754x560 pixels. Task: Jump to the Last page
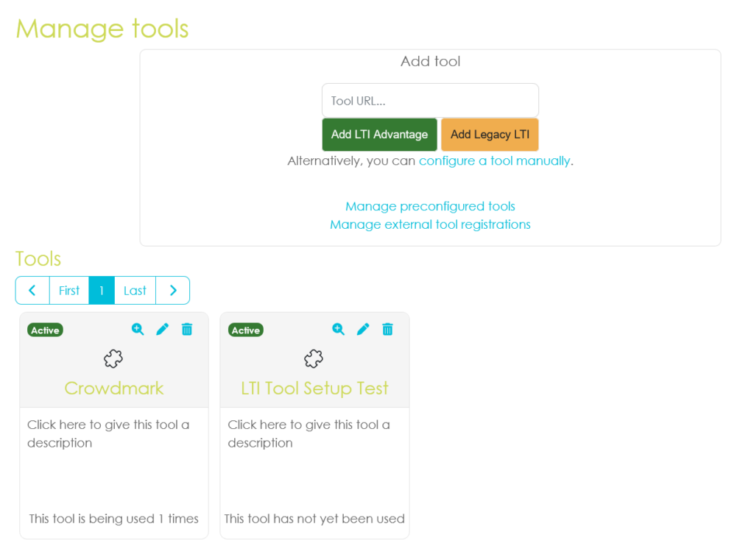(135, 291)
